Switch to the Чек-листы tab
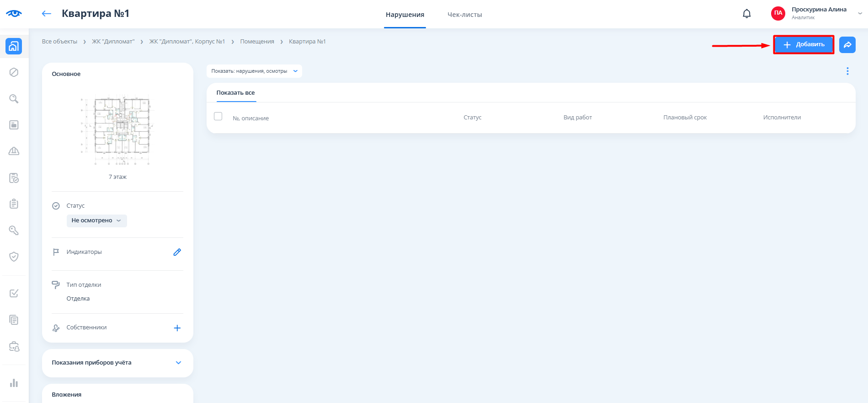 tap(464, 15)
